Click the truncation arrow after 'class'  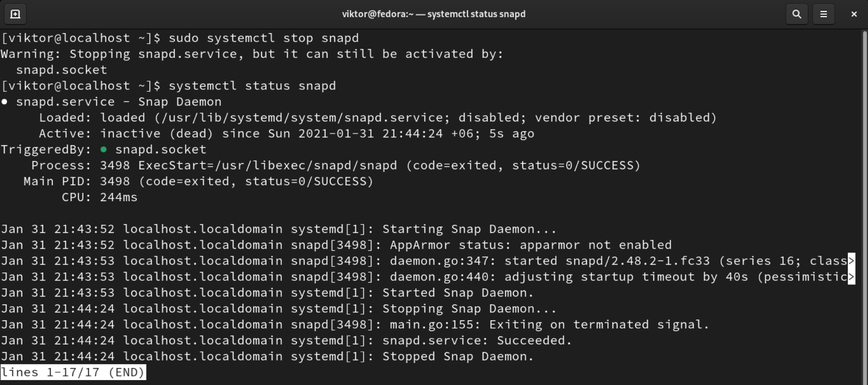click(x=851, y=261)
